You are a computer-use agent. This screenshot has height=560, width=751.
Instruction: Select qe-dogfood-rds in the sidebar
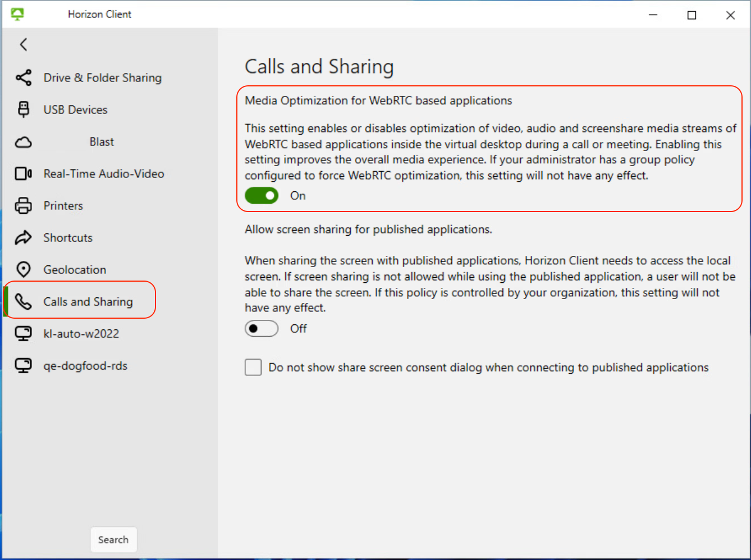click(85, 366)
